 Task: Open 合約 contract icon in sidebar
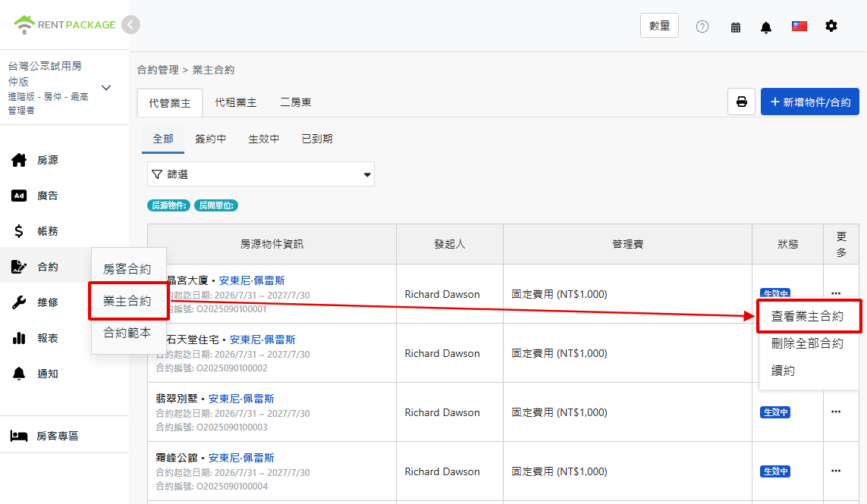pyautogui.click(x=19, y=267)
